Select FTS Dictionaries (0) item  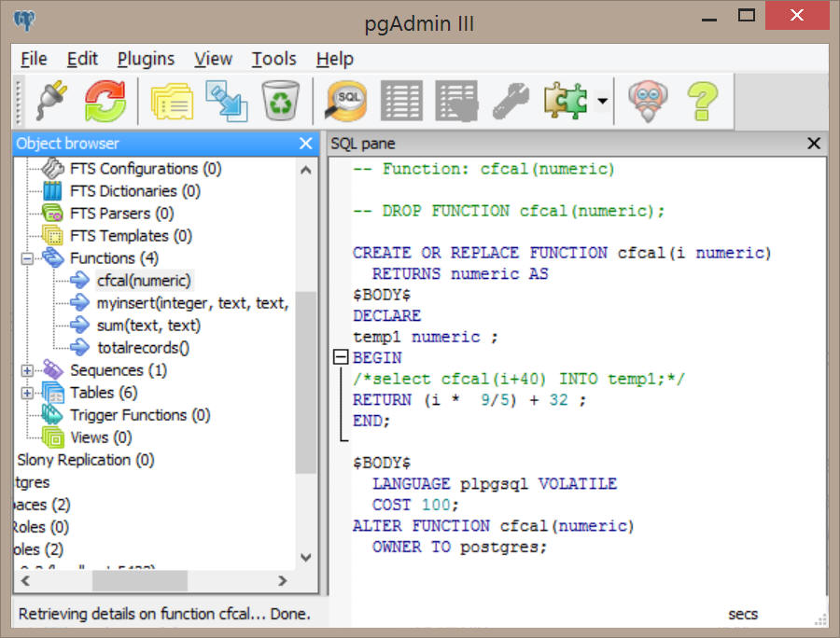click(135, 191)
